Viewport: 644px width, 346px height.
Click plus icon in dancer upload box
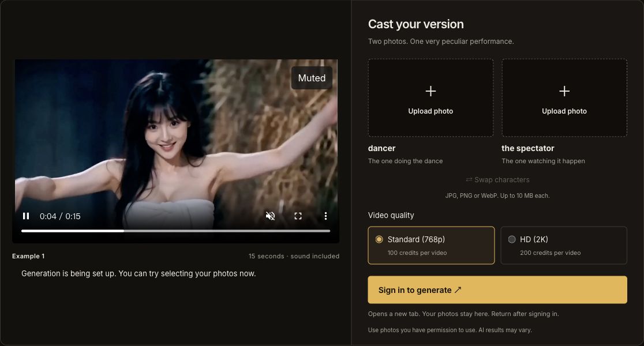coord(430,91)
